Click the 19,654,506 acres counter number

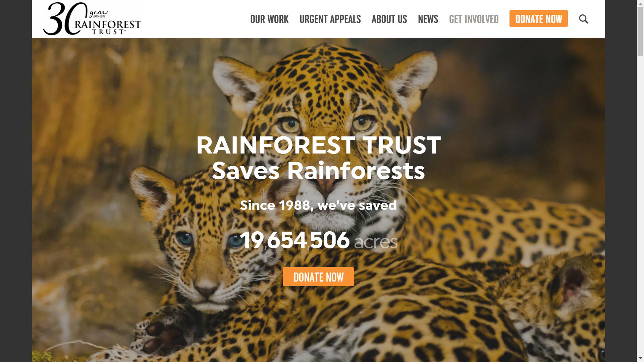tap(295, 240)
